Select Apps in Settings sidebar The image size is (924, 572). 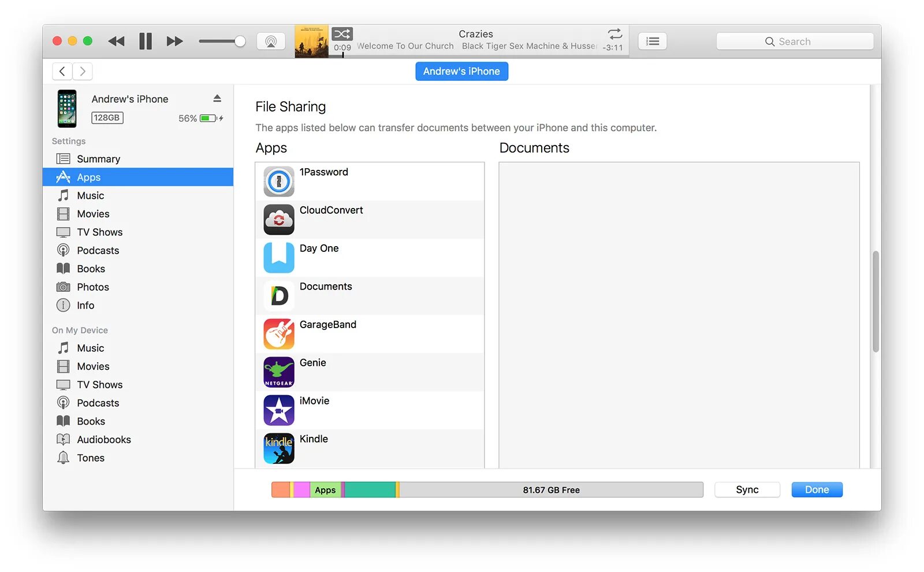pyautogui.click(x=138, y=177)
